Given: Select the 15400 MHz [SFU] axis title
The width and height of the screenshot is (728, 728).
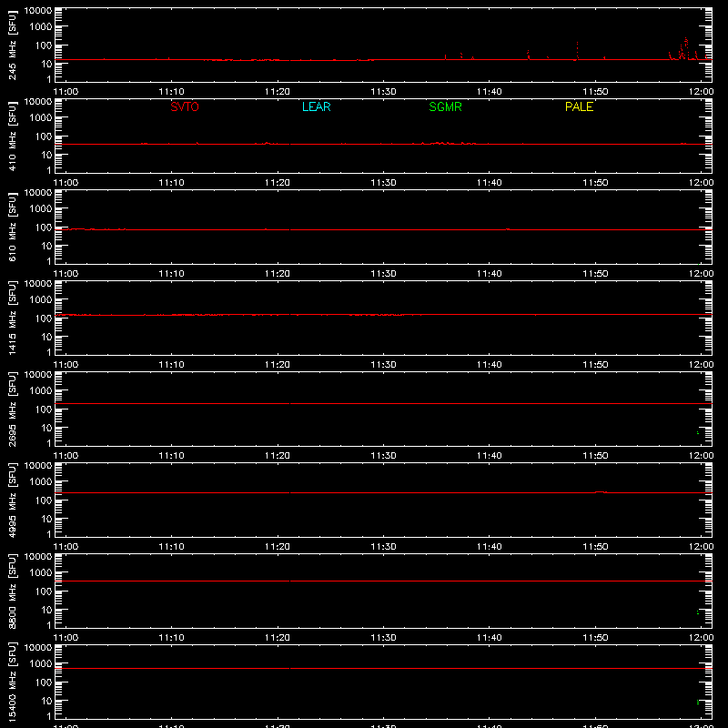Looking at the screenshot, I should point(12,682).
